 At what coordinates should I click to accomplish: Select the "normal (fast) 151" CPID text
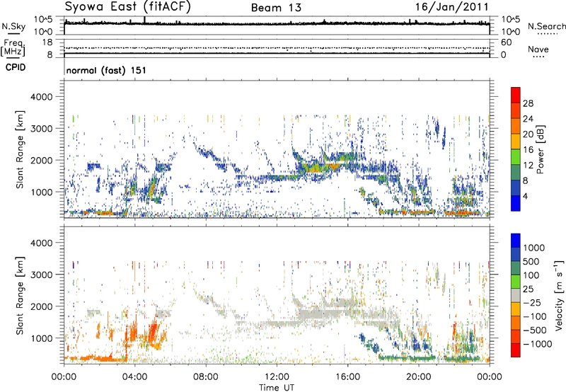[x=106, y=70]
